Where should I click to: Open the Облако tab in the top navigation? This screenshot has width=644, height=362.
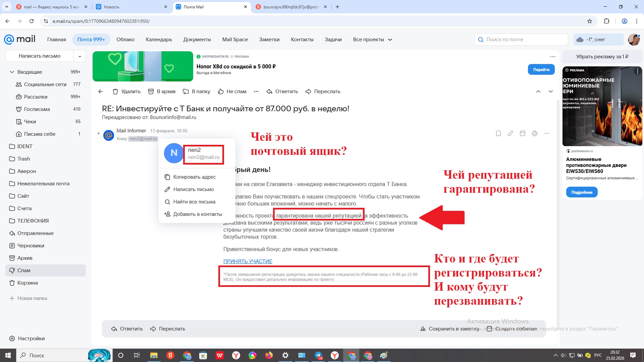point(125,40)
